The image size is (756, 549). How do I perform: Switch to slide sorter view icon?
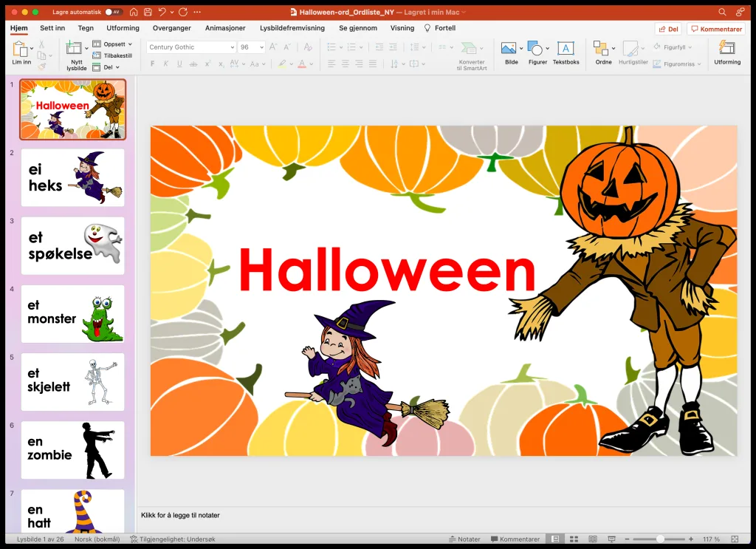(573, 539)
